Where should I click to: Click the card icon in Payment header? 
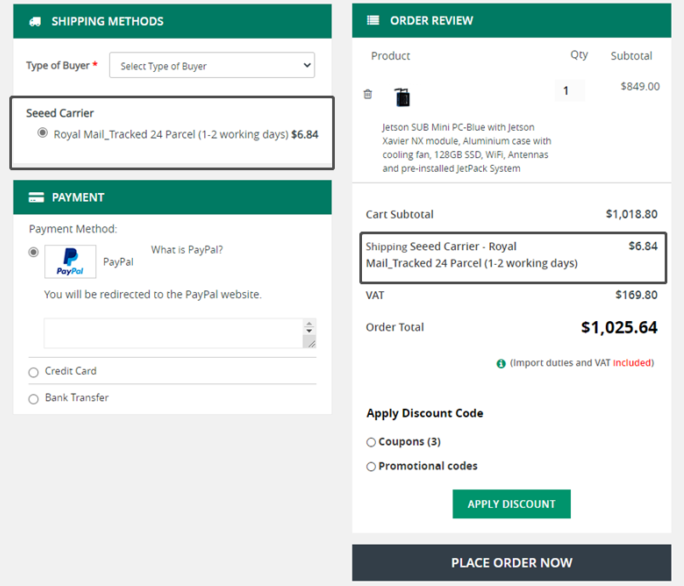(36, 198)
